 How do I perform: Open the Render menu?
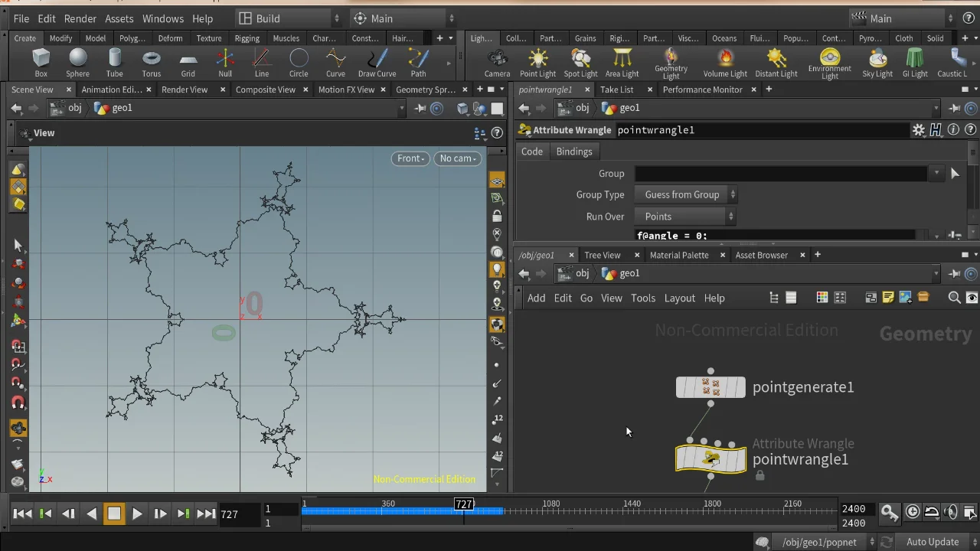click(80, 18)
